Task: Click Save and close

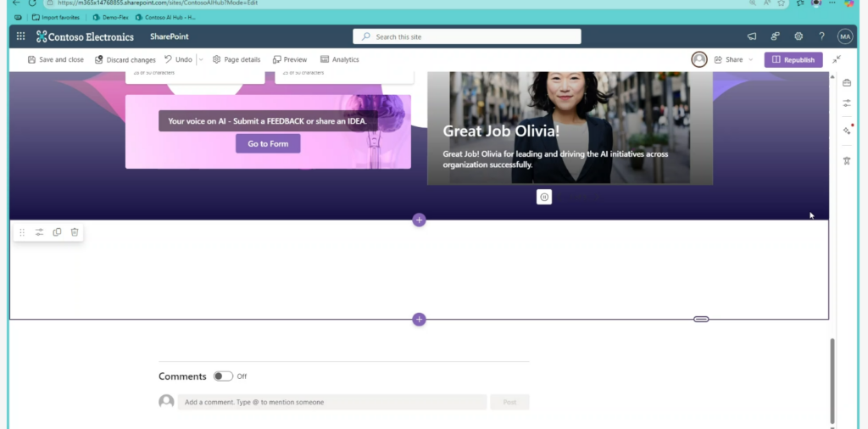Action: tap(55, 59)
